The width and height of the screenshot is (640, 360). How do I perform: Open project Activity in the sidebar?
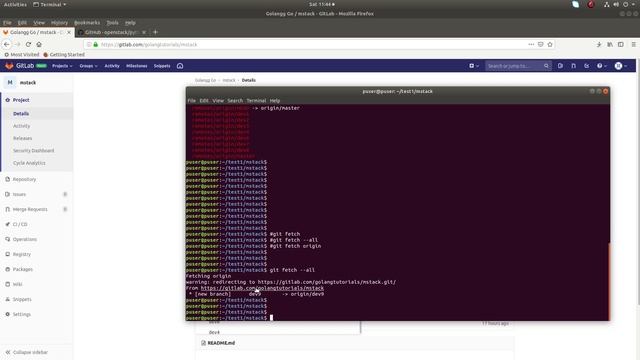(21, 126)
